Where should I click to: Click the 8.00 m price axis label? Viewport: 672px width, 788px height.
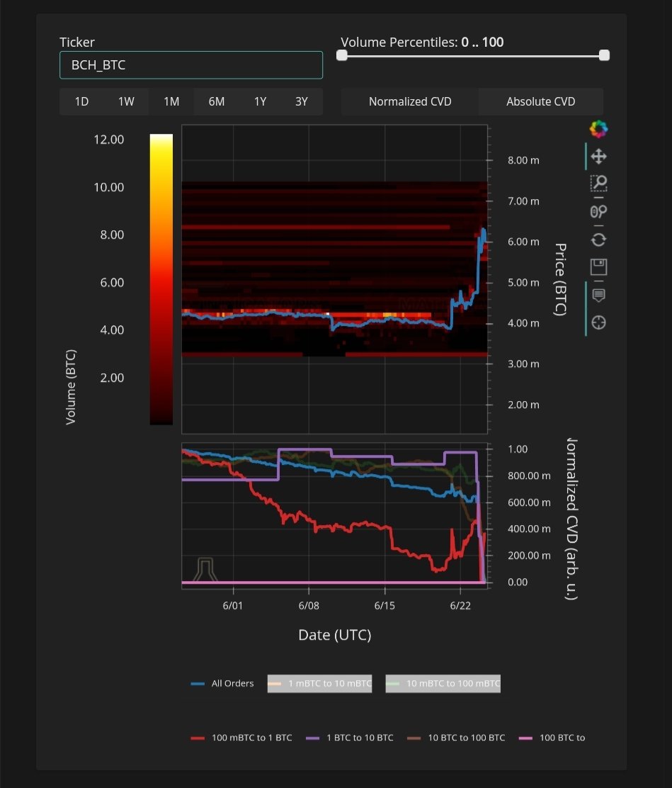point(523,160)
